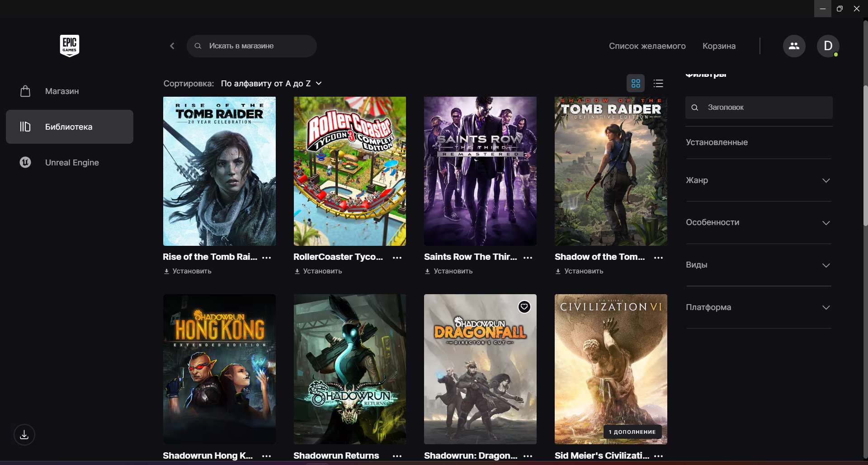Open the user profile avatar D
Screen dimensions: 868x465
(828, 46)
